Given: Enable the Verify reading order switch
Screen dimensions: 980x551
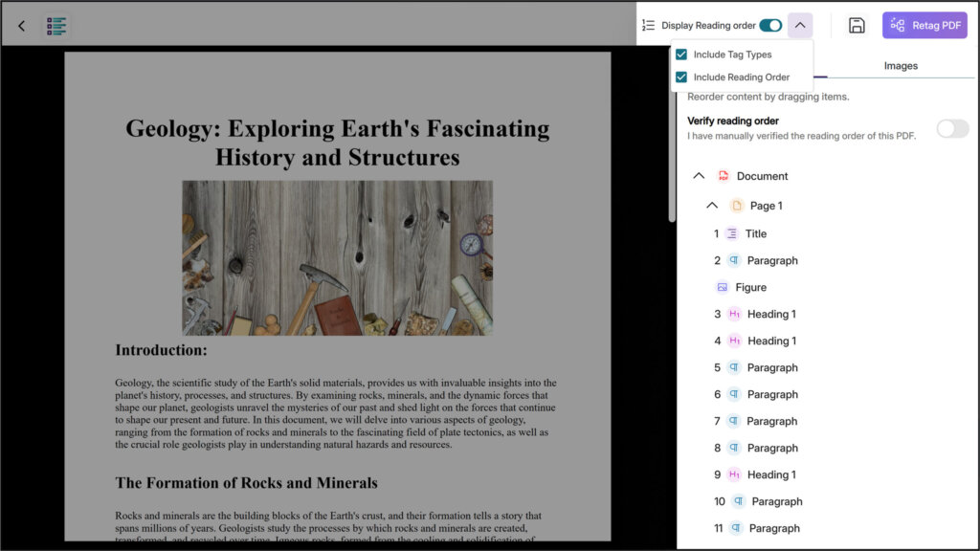Looking at the screenshot, I should pyautogui.click(x=952, y=128).
